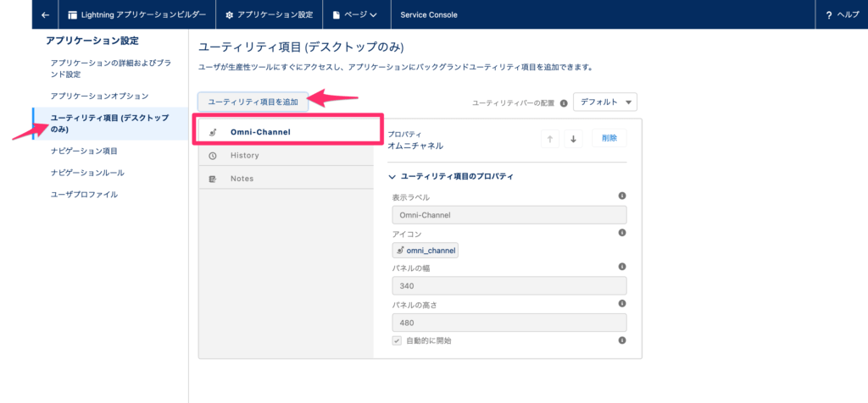This screenshot has height=403, width=868.
Task: Click the gear icon in アプリケーション設定
Action: pyautogui.click(x=229, y=15)
